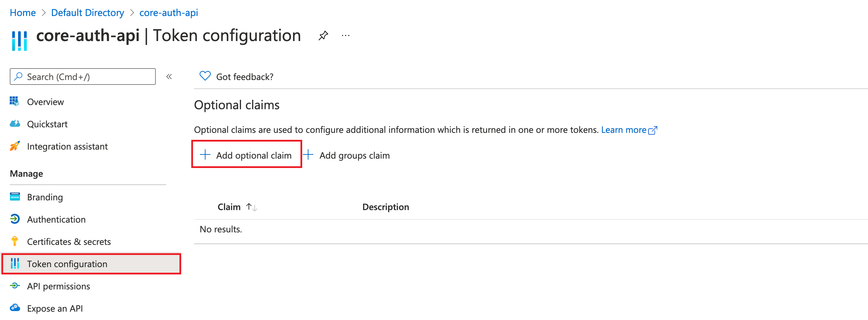
Task: Click the Quickstart cloud icon
Action: tap(15, 124)
